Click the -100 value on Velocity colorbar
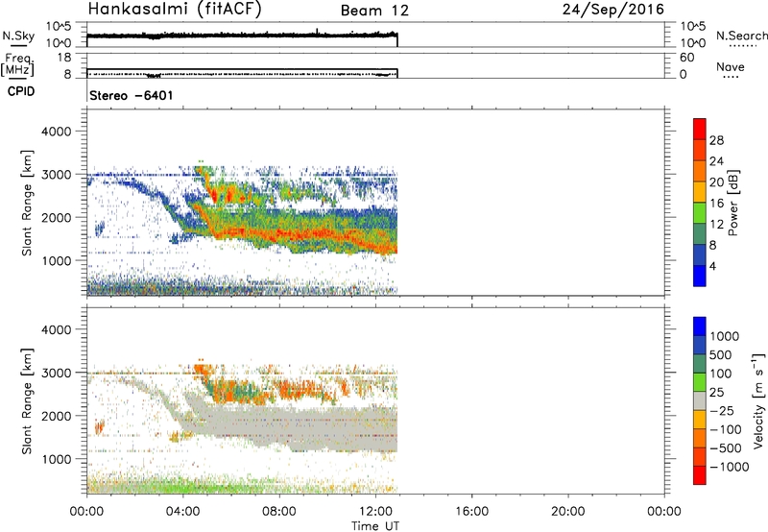This screenshot has height=532, width=768. [x=726, y=429]
